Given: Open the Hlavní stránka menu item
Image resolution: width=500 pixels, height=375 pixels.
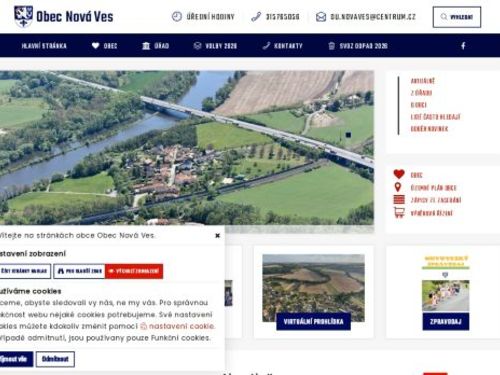Looking at the screenshot, I should [44, 46].
